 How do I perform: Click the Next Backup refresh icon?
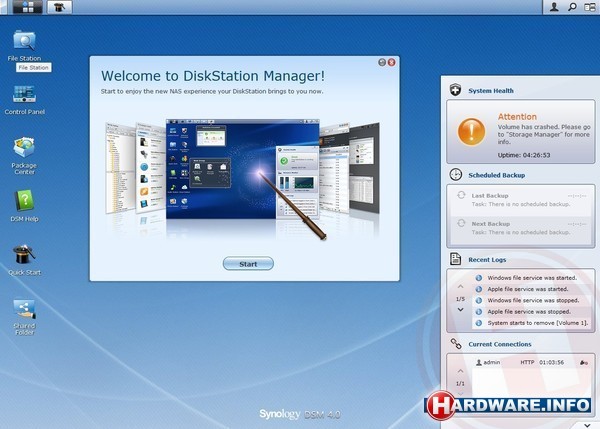point(461,223)
